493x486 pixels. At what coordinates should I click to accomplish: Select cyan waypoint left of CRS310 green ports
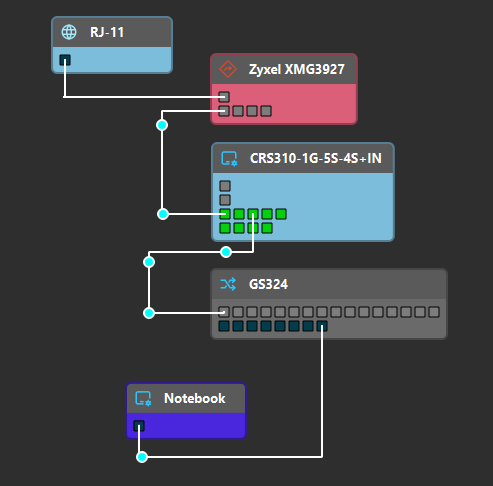click(163, 214)
